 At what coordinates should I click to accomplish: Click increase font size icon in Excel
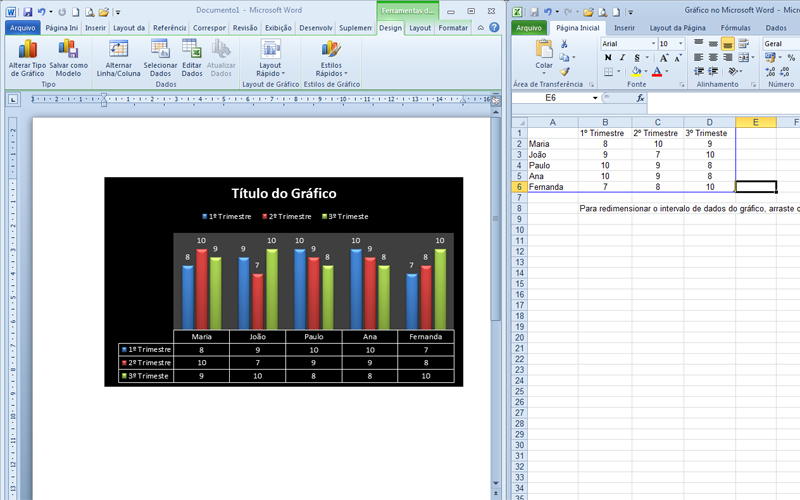pyautogui.click(x=664, y=58)
